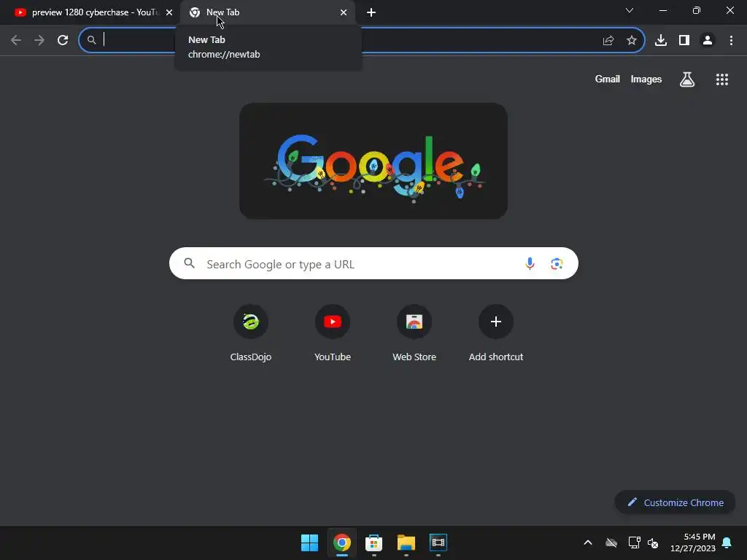Open Microsoft Store from taskbar
The width and height of the screenshot is (747, 560).
374,542
